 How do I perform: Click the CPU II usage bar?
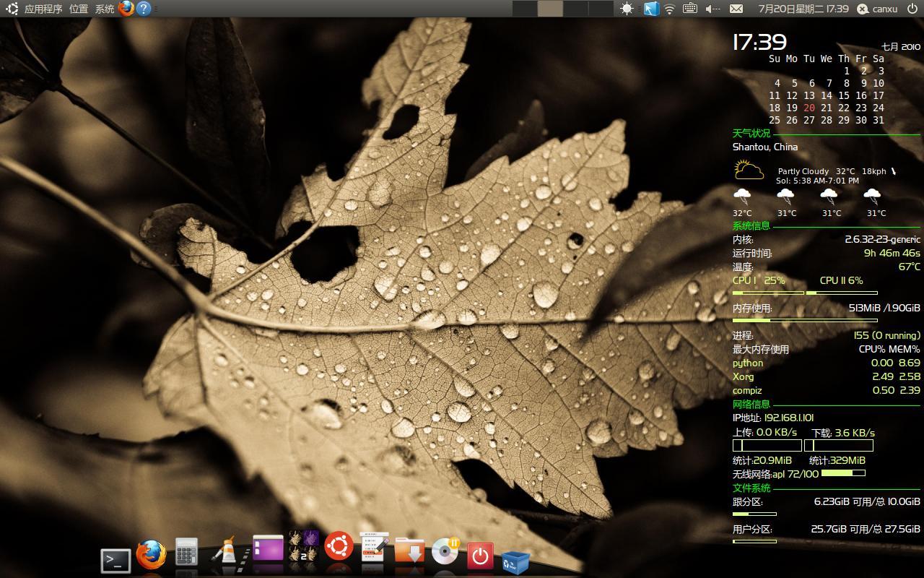click(x=842, y=293)
